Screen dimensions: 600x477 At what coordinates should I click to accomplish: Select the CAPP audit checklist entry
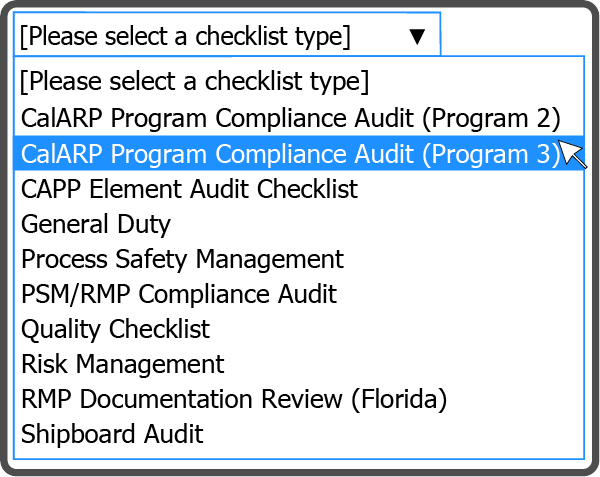coord(189,188)
